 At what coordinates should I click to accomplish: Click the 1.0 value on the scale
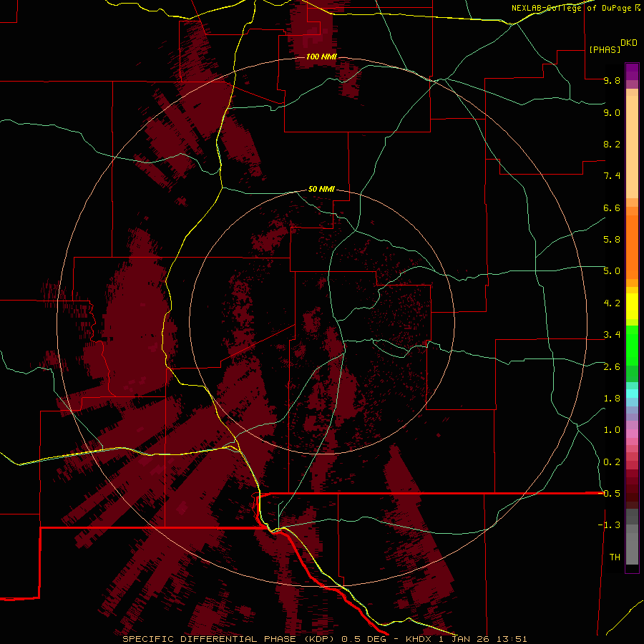click(612, 430)
